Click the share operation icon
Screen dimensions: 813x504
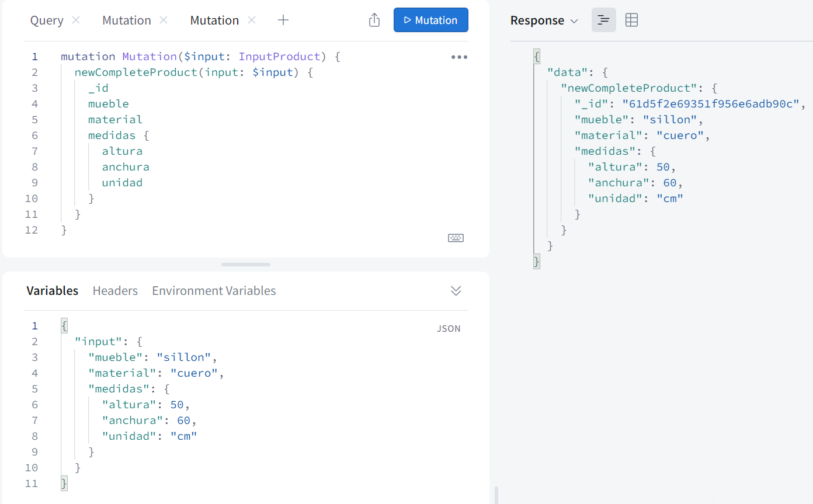pos(374,20)
